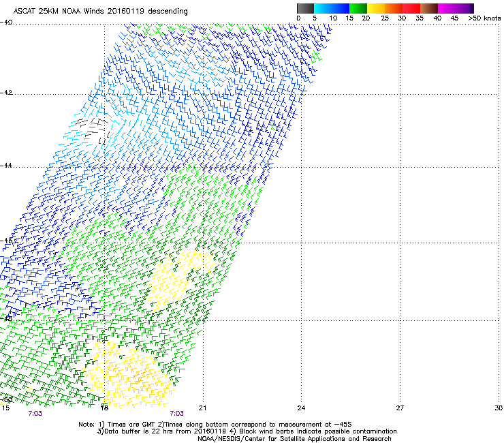Click the '7:03' time label left of longitude 18
The height and width of the screenshot is (443, 504).
35,414
